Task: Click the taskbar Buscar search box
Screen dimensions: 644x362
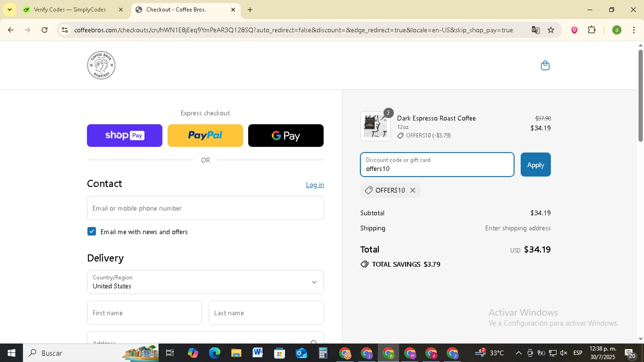Action: click(x=91, y=353)
